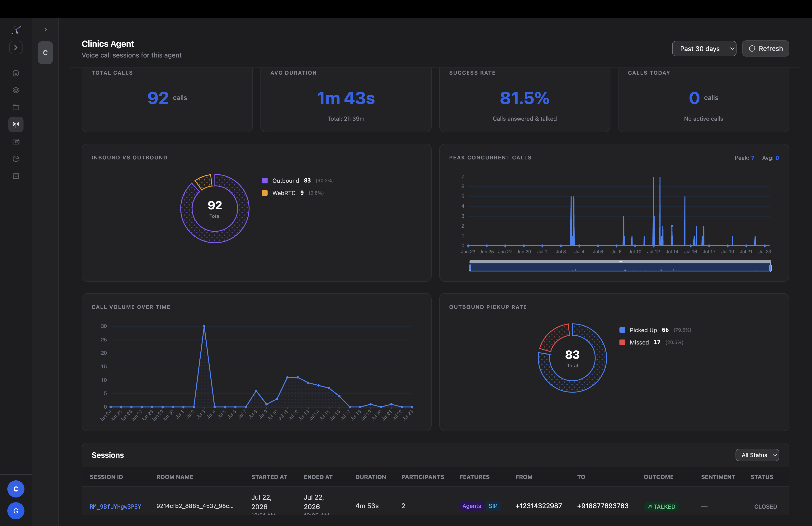Image resolution: width=812 pixels, height=526 pixels.
Task: Open the All Status filter dropdown
Action: (x=757, y=455)
